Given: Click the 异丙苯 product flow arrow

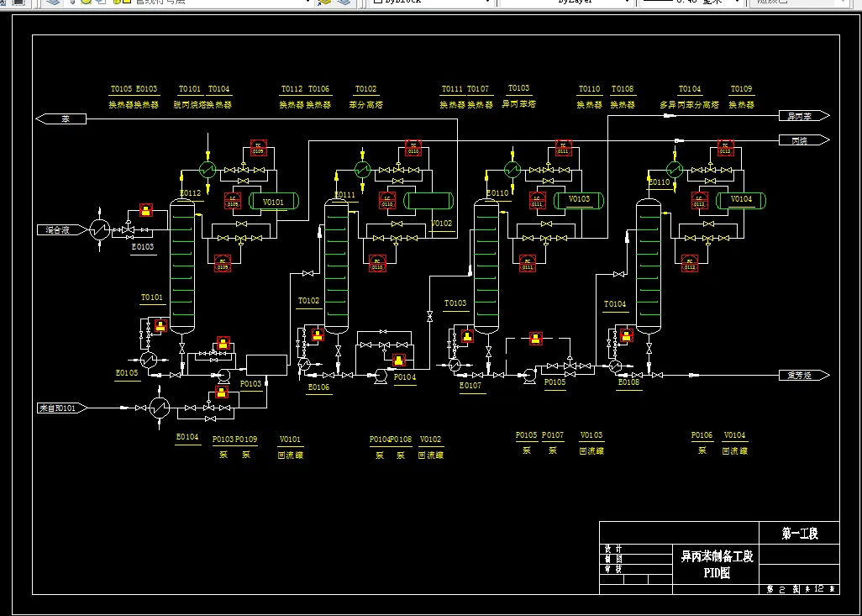Looking at the screenshot, I should (x=804, y=116).
